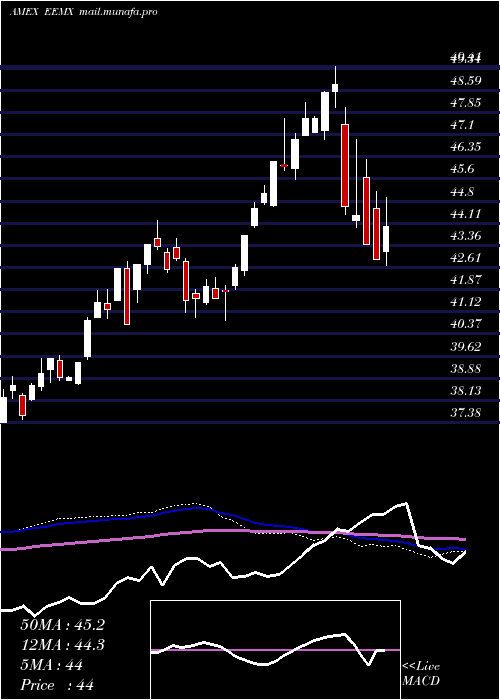
Task: Click the 'Price : 44' readout
Action: coord(57,684)
